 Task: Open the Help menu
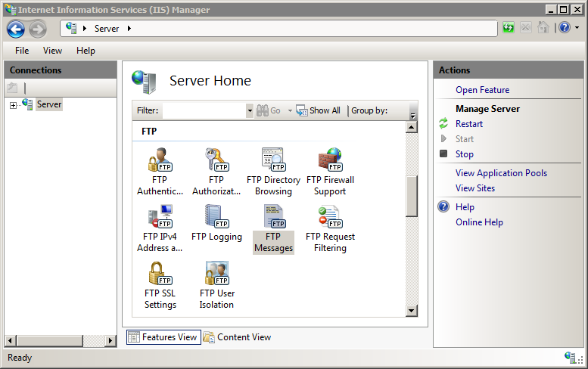[86, 51]
